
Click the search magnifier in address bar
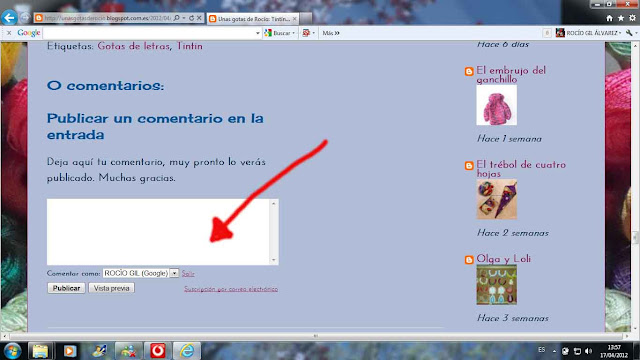pyautogui.click(x=176, y=18)
